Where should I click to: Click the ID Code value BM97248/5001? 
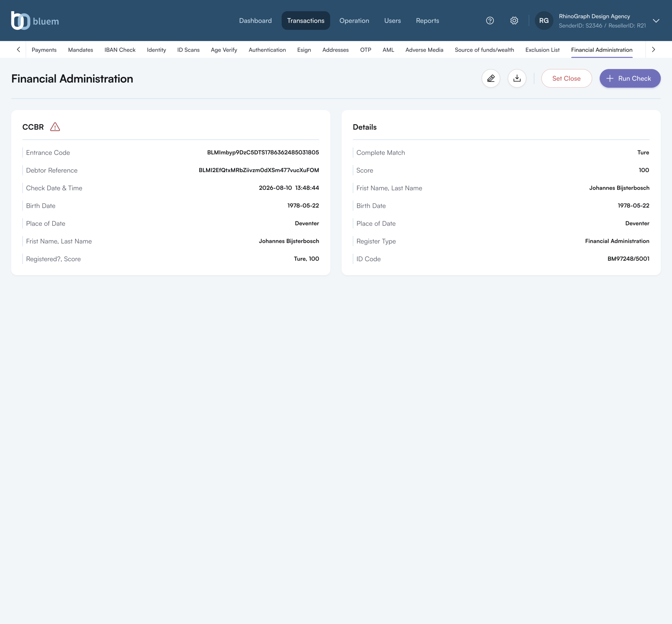[628, 259]
